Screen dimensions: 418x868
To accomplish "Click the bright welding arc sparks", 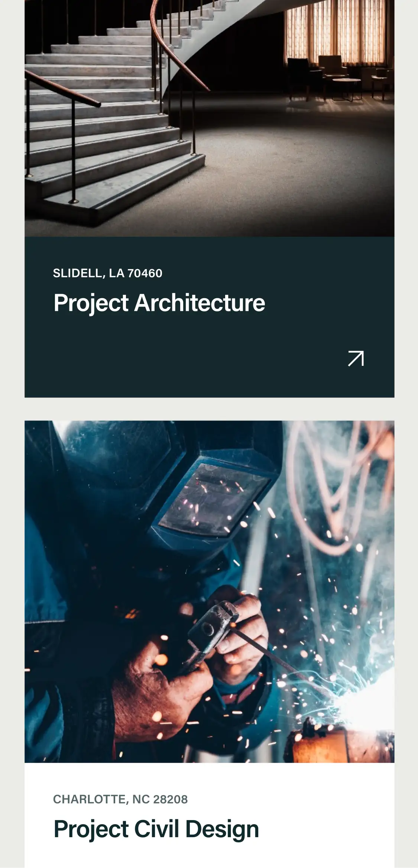I will pos(366,703).
